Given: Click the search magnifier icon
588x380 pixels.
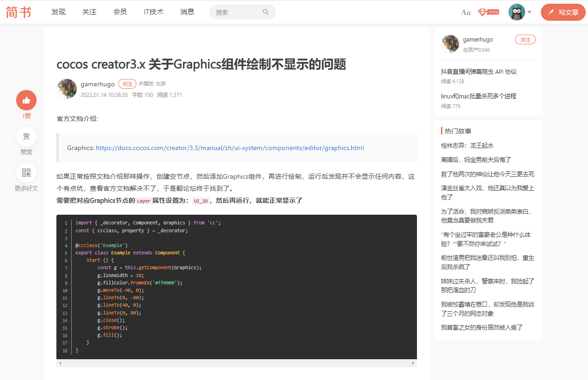Looking at the screenshot, I should (x=266, y=12).
